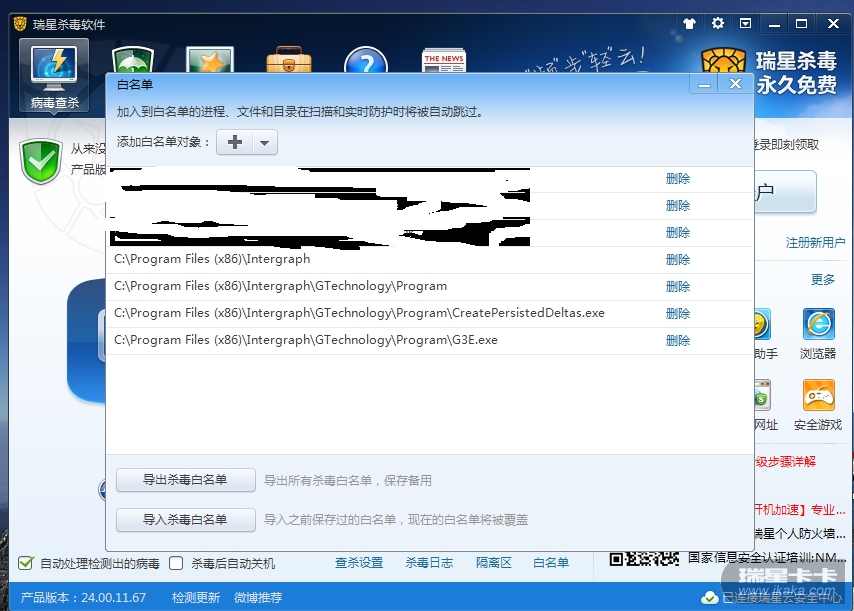Screen dimensions: 854x611
Task: Expand the add whitelist object dropdown arrow
Action: point(265,143)
